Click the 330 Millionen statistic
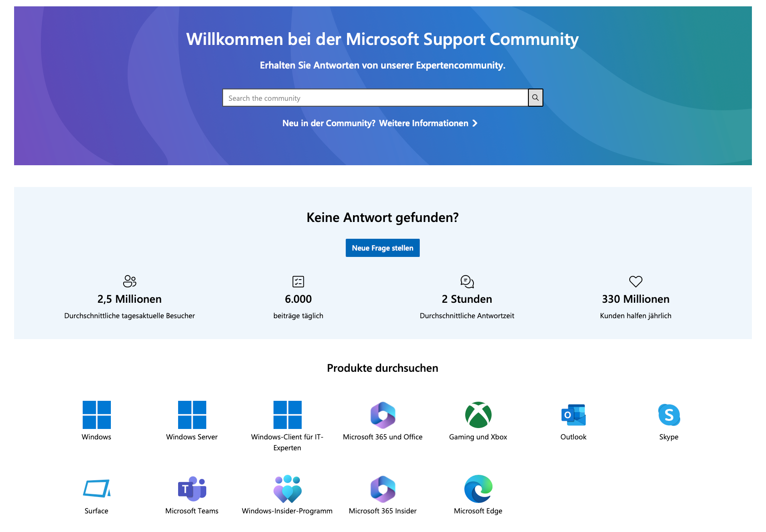 (x=636, y=299)
